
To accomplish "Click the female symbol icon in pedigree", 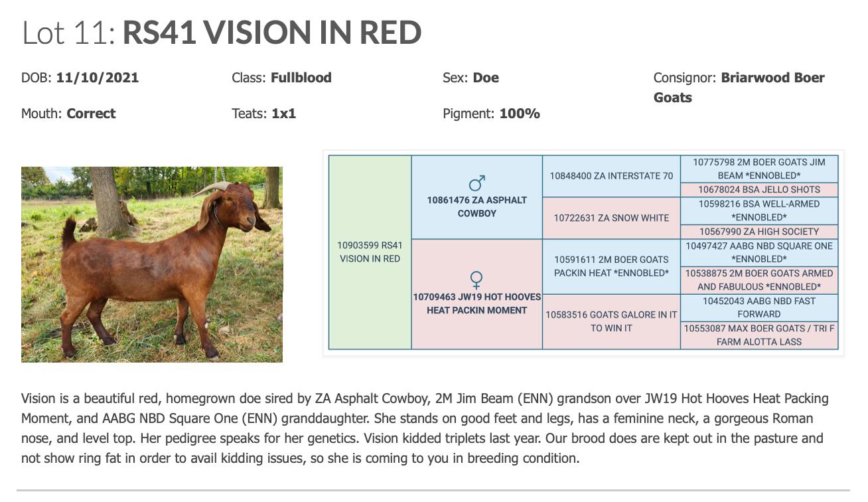I will tap(476, 280).
